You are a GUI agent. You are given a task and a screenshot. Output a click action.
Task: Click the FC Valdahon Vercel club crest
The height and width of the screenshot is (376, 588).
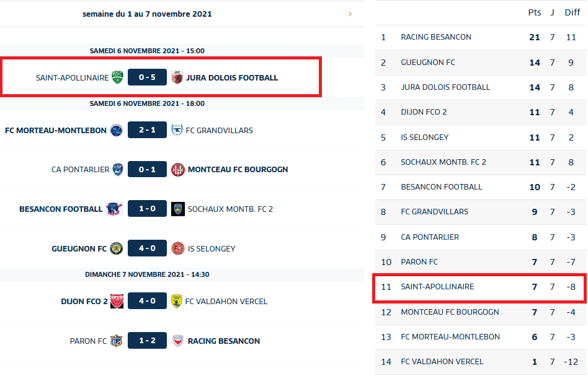(x=177, y=301)
